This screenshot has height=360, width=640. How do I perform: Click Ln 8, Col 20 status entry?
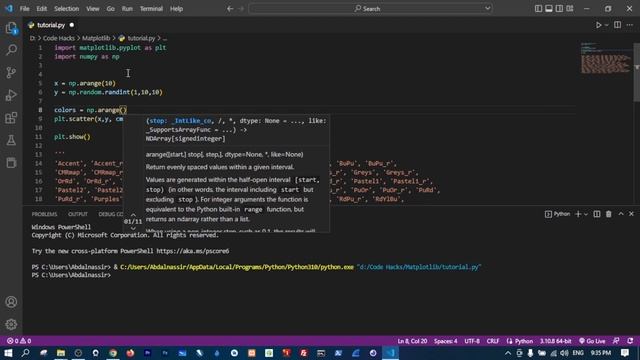pos(412,341)
